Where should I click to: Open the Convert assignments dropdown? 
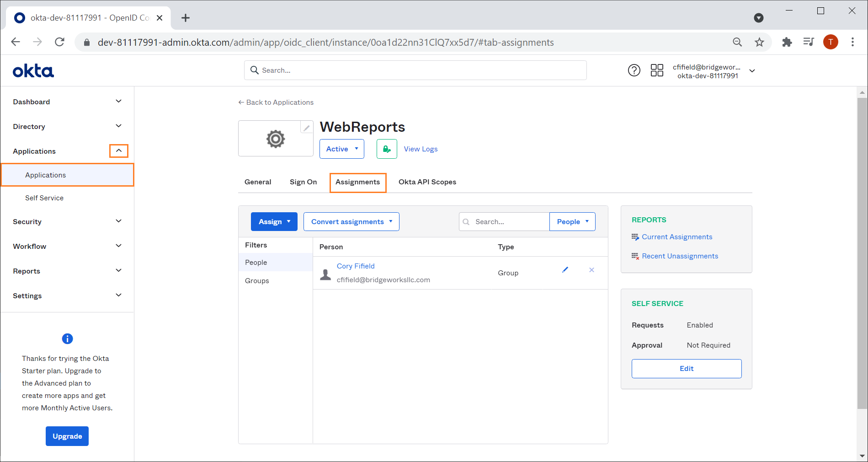point(351,222)
